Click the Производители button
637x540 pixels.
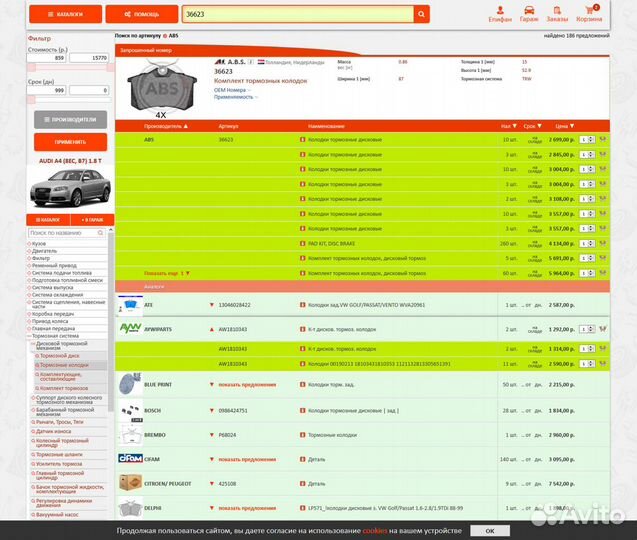[x=71, y=119]
